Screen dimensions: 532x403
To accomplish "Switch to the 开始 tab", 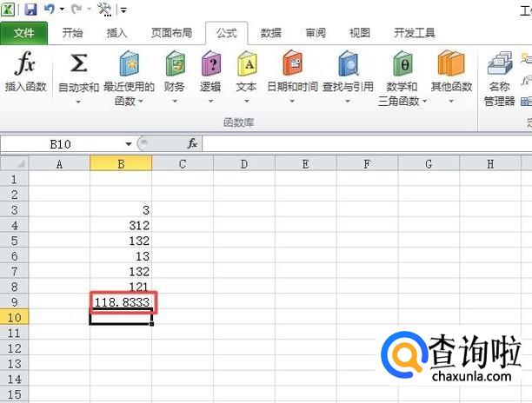I will (72, 33).
